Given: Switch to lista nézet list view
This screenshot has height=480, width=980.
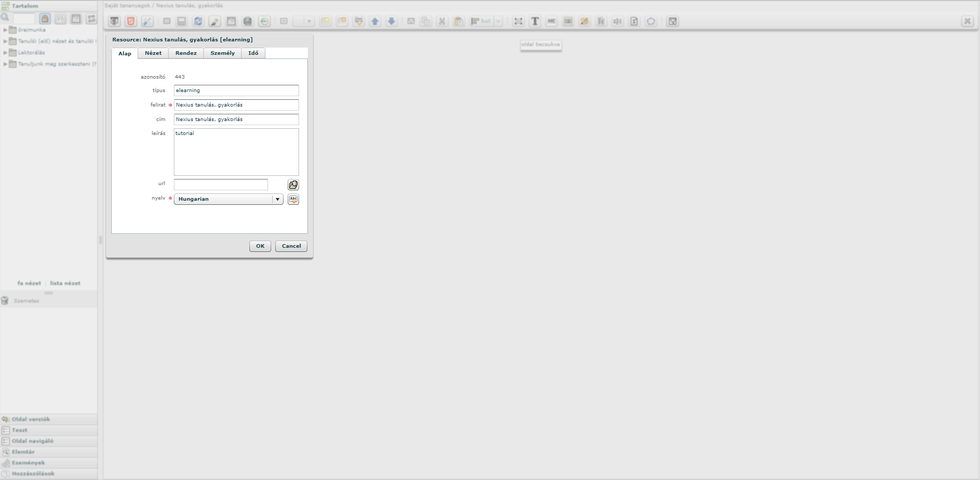Looking at the screenshot, I should coord(65,283).
